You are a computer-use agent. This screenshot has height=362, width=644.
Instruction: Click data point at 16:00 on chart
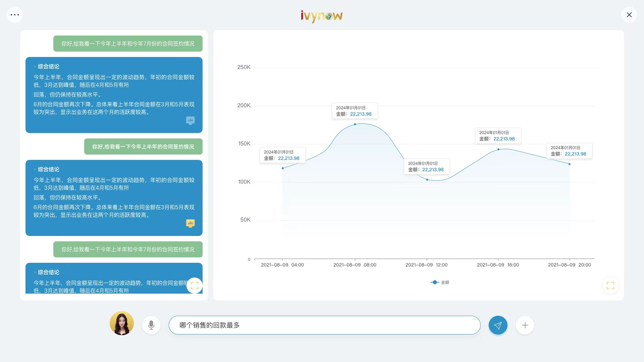[x=498, y=149]
